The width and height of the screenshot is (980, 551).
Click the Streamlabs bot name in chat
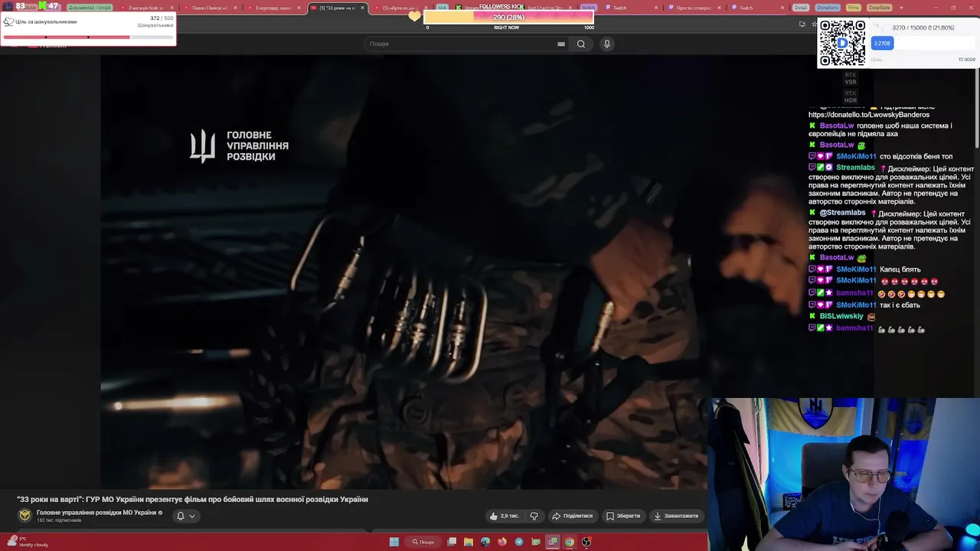855,168
